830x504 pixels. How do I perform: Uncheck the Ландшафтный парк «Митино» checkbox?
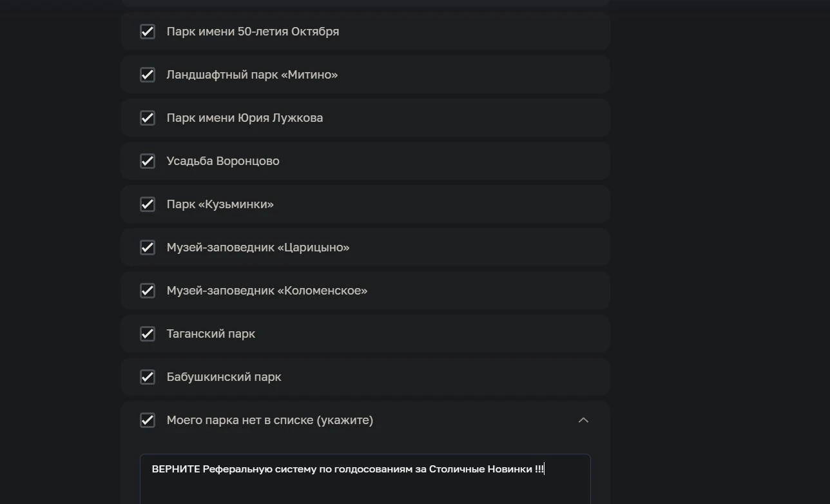[148, 75]
